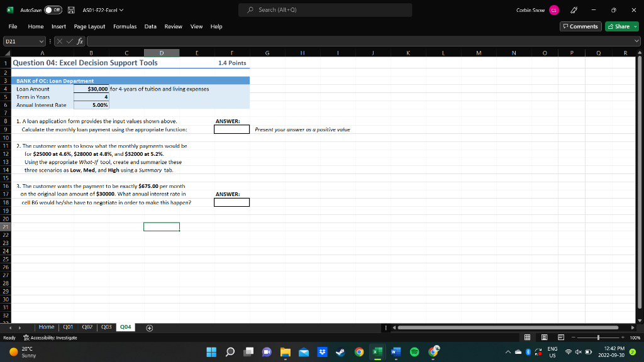Open Windows Search from the taskbar
Screen dimensions: 644x362
tap(230, 351)
